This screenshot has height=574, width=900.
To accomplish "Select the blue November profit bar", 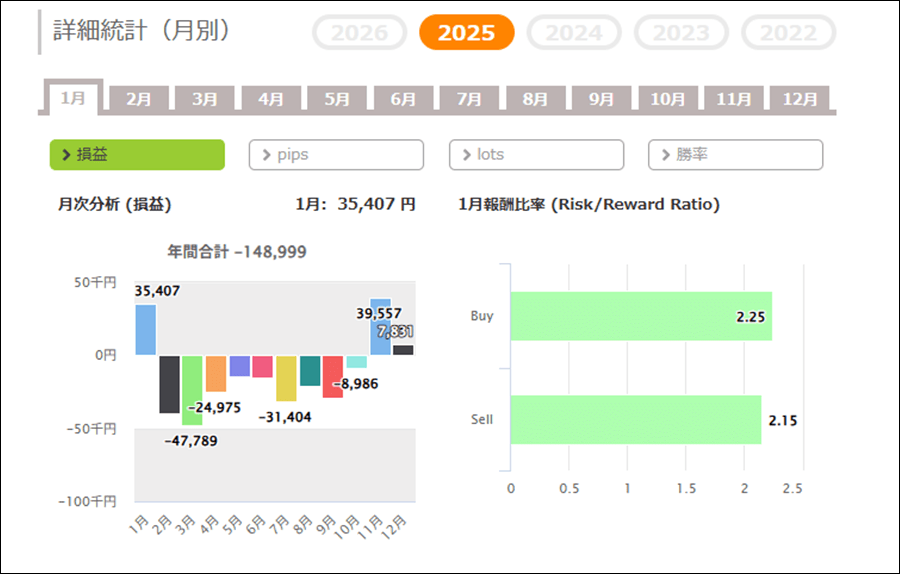I will [380, 328].
